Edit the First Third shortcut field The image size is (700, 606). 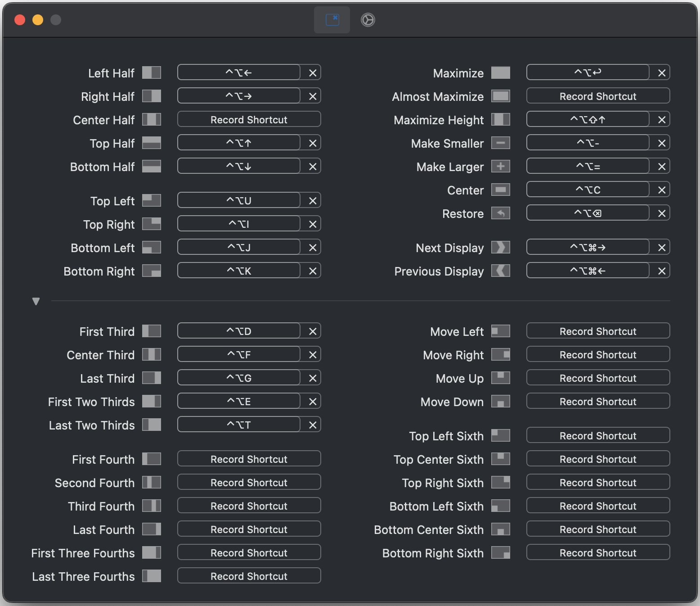[x=239, y=331]
